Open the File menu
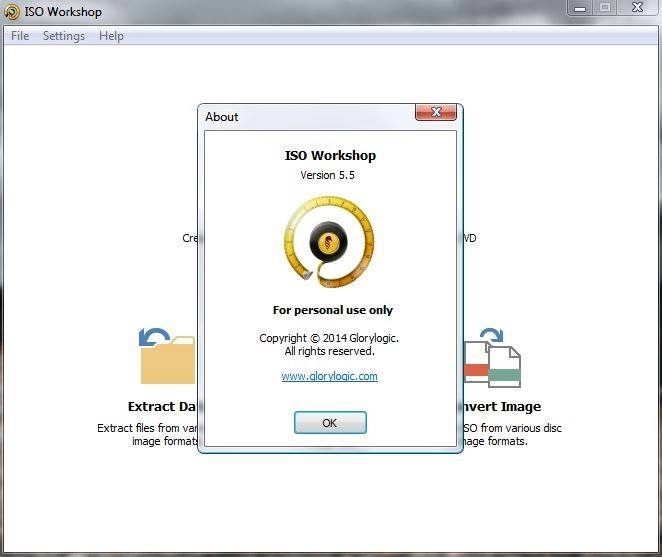 [x=20, y=36]
